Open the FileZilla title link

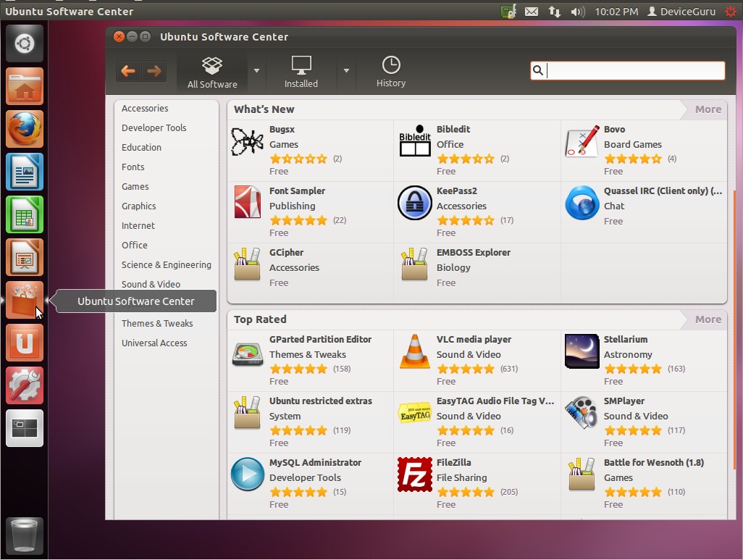pyautogui.click(x=454, y=463)
